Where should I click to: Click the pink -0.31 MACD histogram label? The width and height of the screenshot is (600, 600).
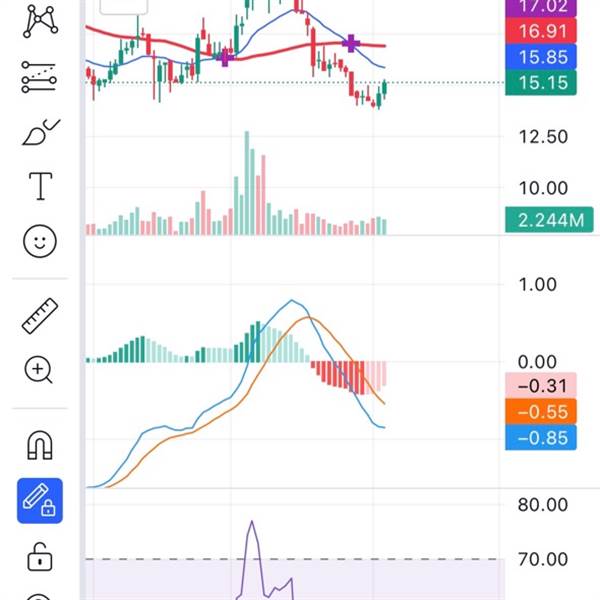coord(541,385)
